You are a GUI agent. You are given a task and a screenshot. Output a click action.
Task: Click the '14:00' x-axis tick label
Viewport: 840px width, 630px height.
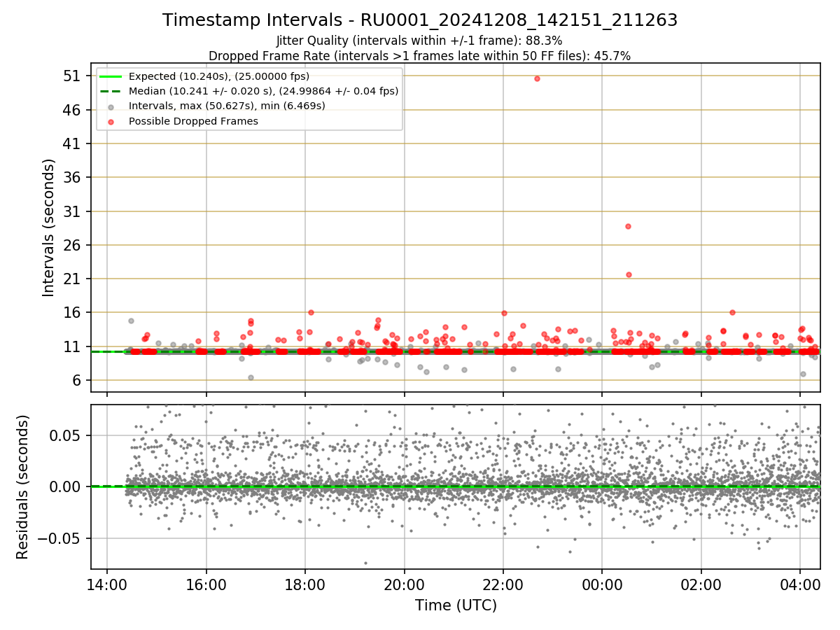point(106,585)
